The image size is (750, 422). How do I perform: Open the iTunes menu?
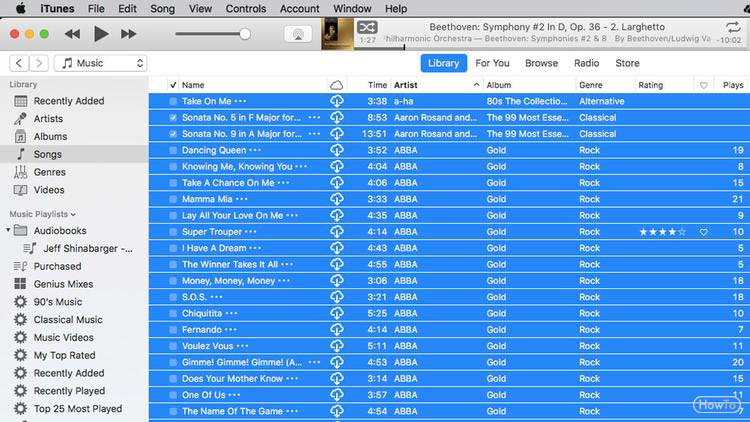pyautogui.click(x=57, y=9)
